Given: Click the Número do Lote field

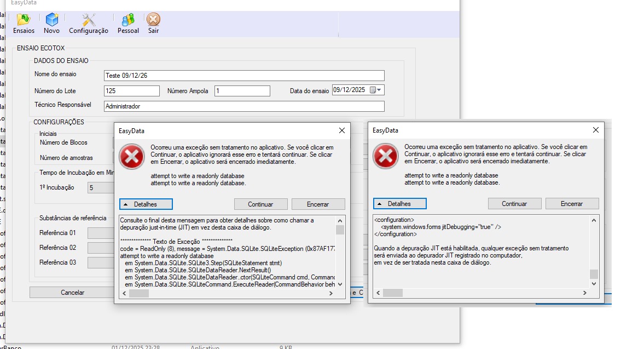Looking at the screenshot, I should tap(131, 91).
